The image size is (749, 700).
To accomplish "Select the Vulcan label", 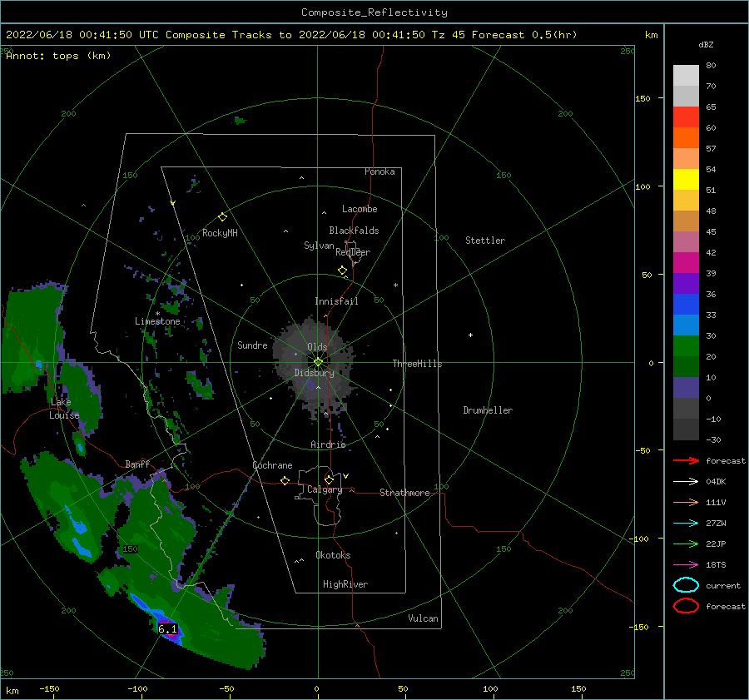I will pos(423,618).
